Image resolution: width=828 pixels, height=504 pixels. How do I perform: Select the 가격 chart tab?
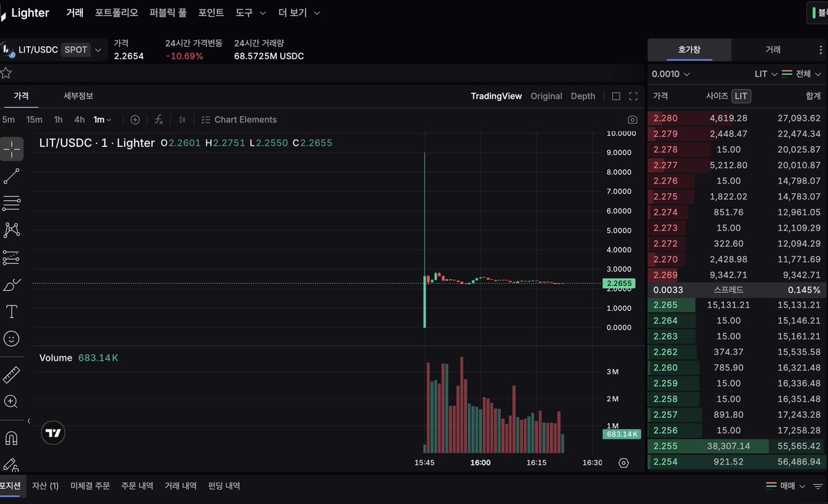click(21, 96)
